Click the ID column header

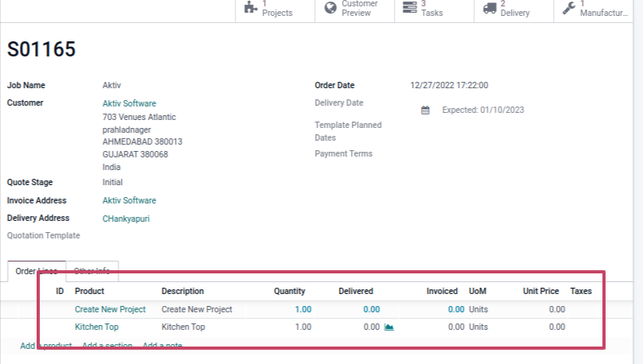60,291
